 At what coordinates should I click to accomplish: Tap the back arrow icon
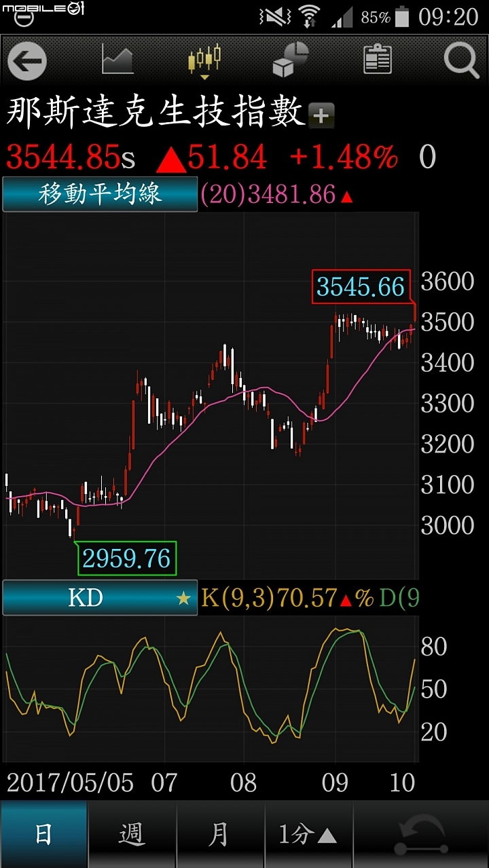[27, 61]
